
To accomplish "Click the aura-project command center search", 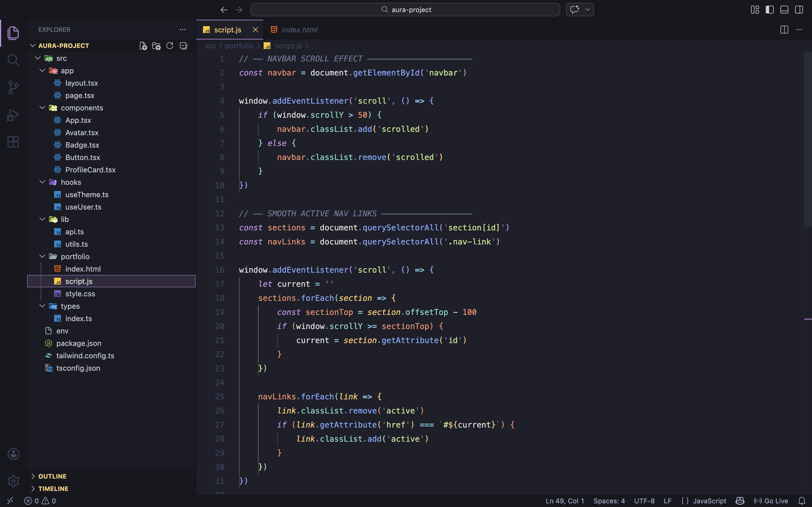I will pos(405,10).
